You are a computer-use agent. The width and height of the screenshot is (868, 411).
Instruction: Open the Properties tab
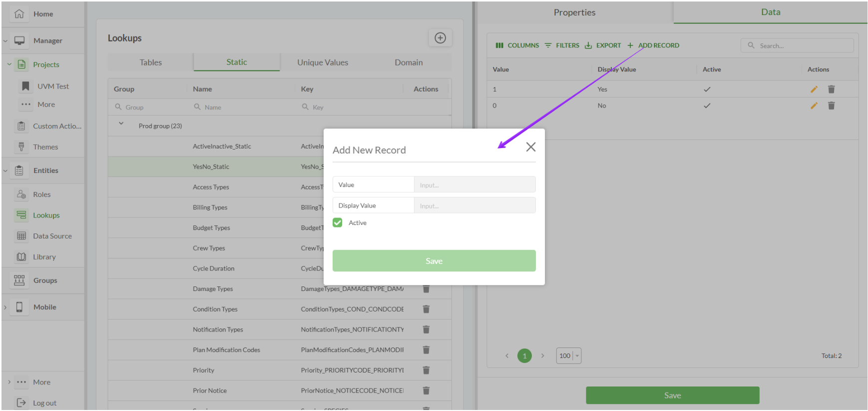[x=574, y=12]
